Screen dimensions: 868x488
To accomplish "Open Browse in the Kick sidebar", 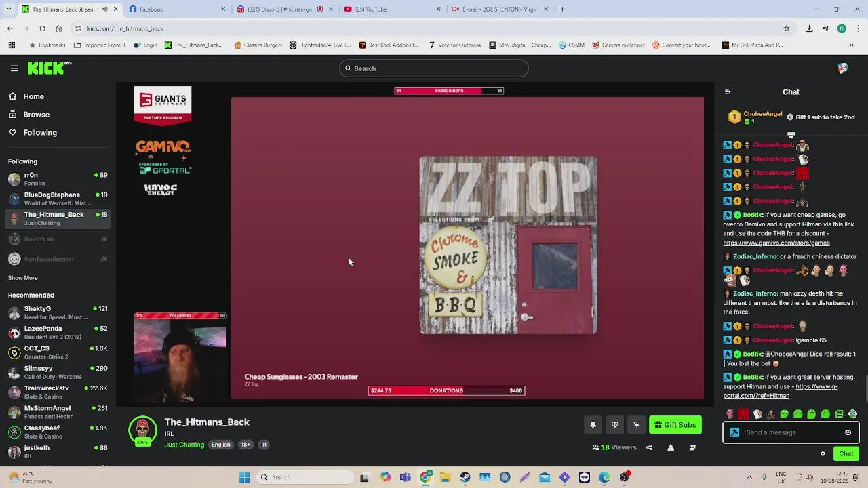I will [30, 115].
